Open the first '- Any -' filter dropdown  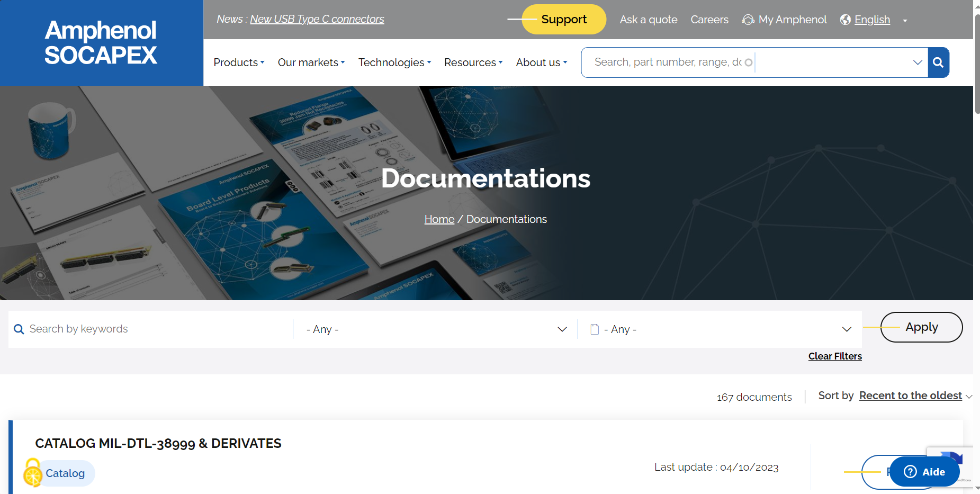coord(436,329)
